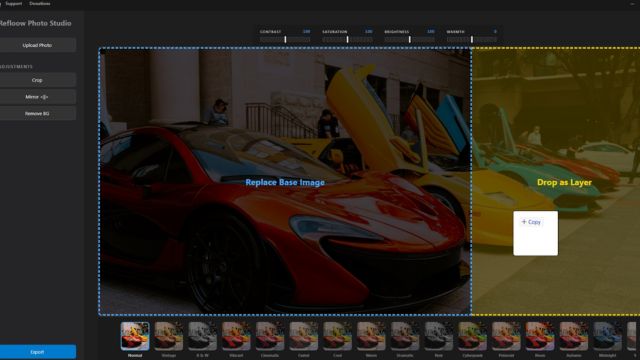
Task: Apply the Cinematic filter thumbnail
Action: [x=270, y=336]
